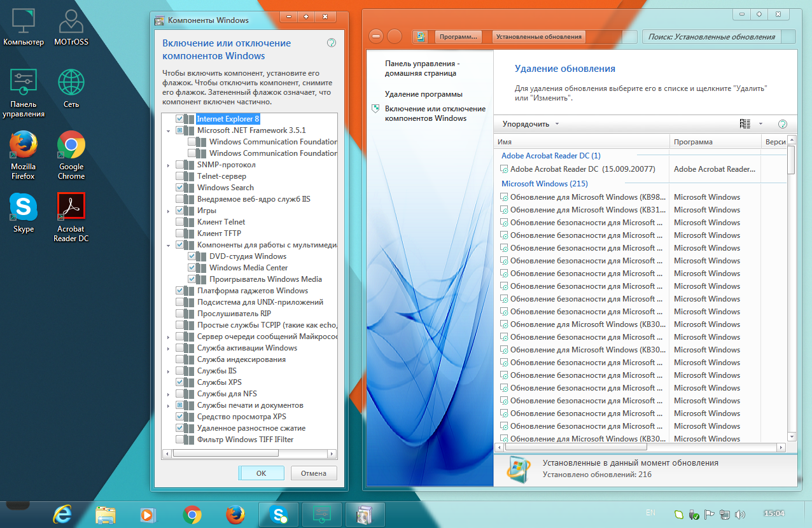
Task: Click Включение или отключение компонентов Windows link
Action: coord(435,114)
